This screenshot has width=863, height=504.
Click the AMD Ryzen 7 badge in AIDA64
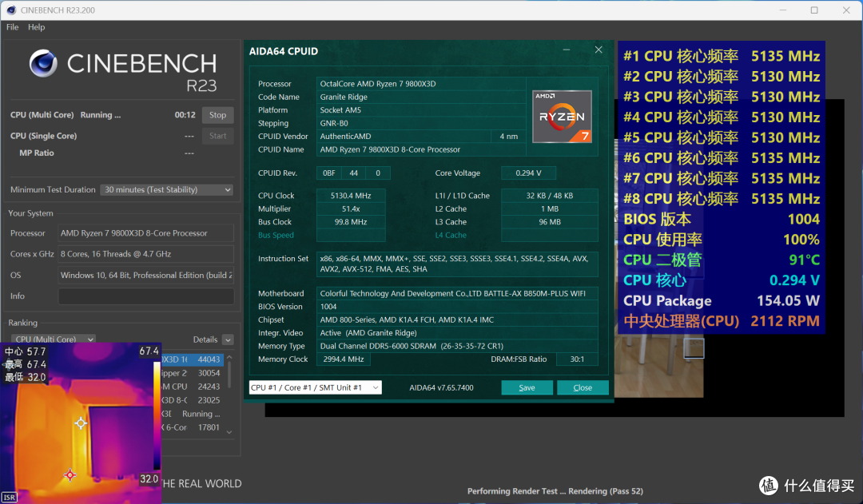[562, 117]
